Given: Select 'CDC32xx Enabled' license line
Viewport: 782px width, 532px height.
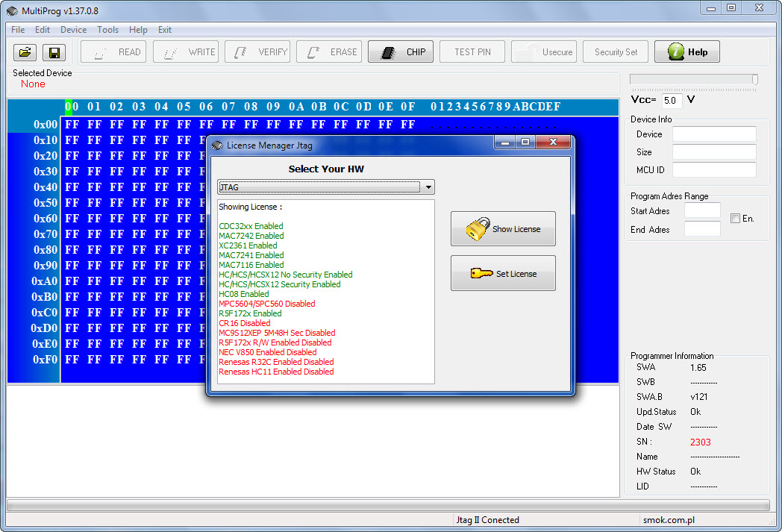Looking at the screenshot, I should click(251, 226).
